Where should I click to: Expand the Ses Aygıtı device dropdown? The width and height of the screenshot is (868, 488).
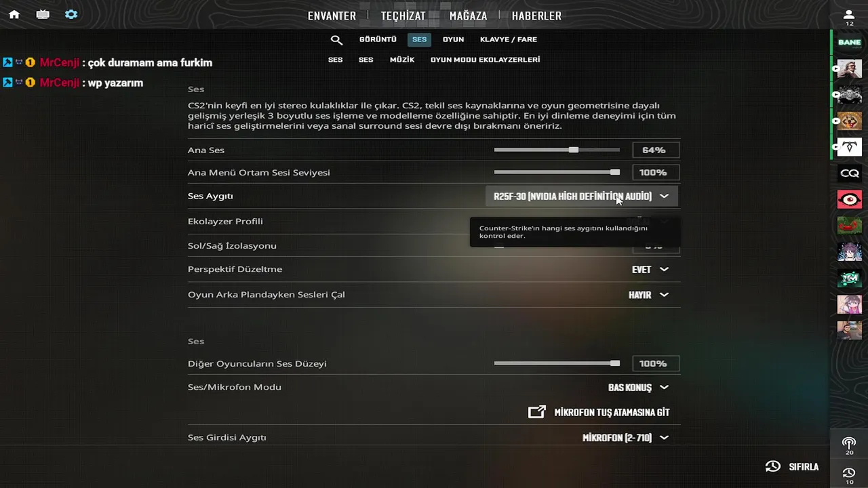(581, 196)
